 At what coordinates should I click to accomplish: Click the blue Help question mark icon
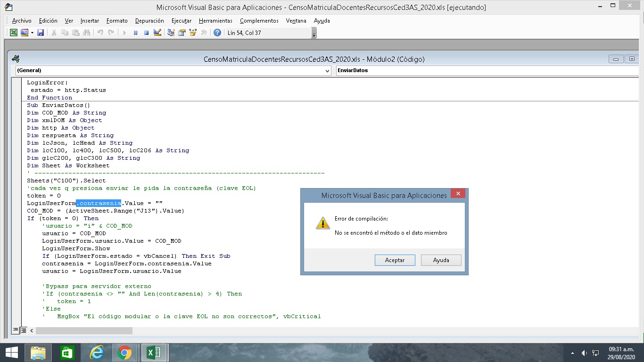[x=217, y=33]
